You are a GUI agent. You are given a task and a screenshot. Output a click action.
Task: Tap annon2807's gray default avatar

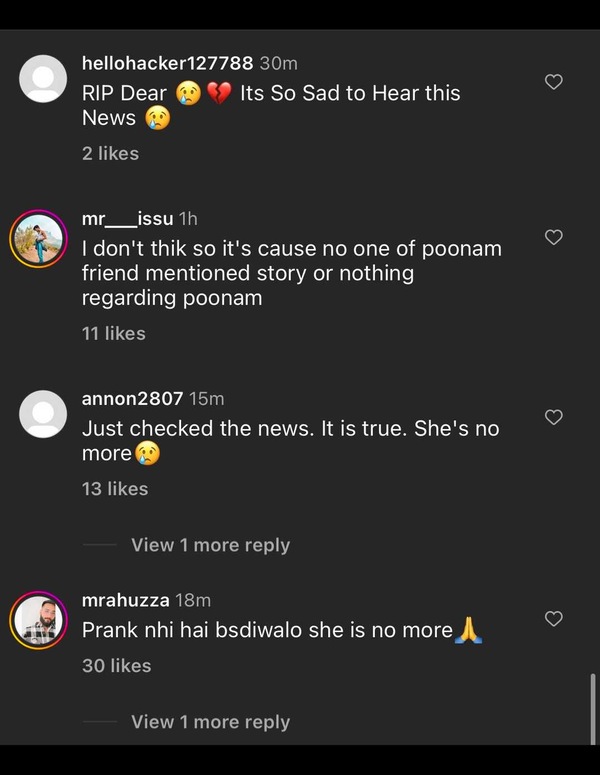click(43, 414)
